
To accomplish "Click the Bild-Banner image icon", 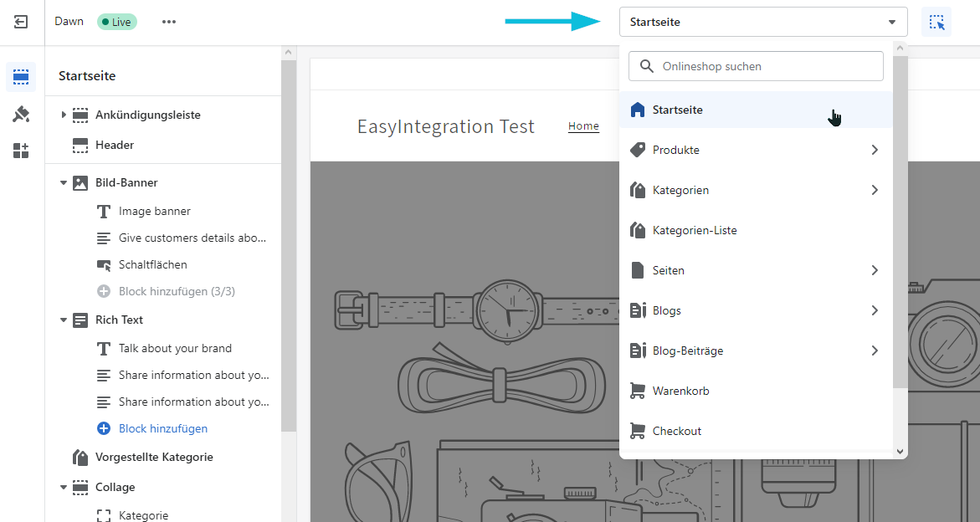I will tap(80, 183).
